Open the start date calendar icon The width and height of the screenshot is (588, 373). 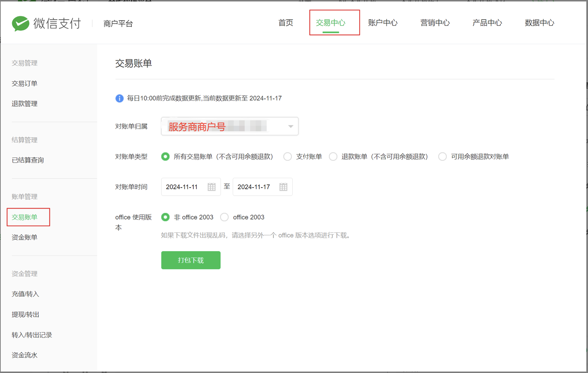[x=212, y=187]
